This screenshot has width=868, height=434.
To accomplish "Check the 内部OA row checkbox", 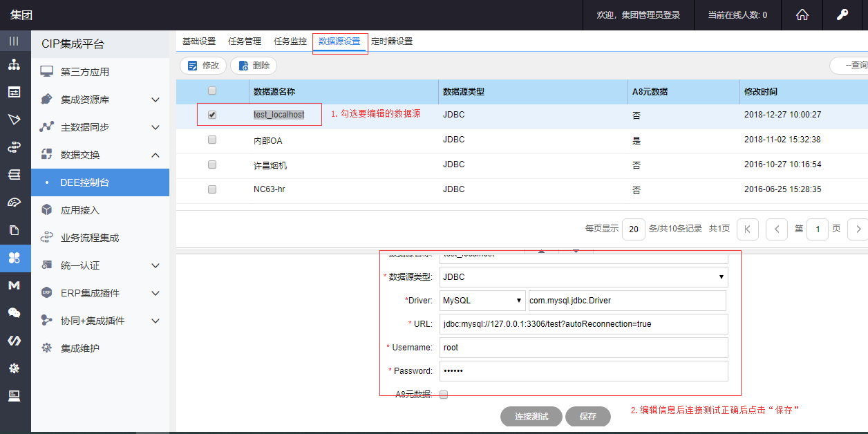I will (212, 140).
